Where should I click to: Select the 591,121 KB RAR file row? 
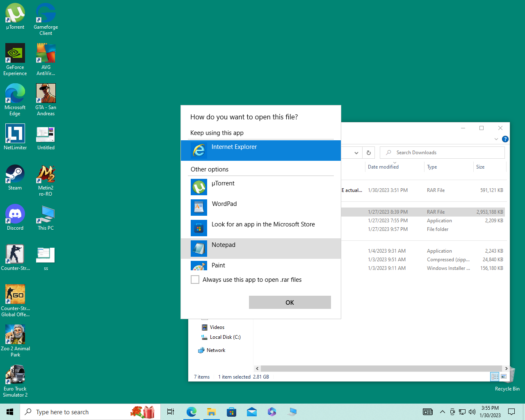coord(423,190)
